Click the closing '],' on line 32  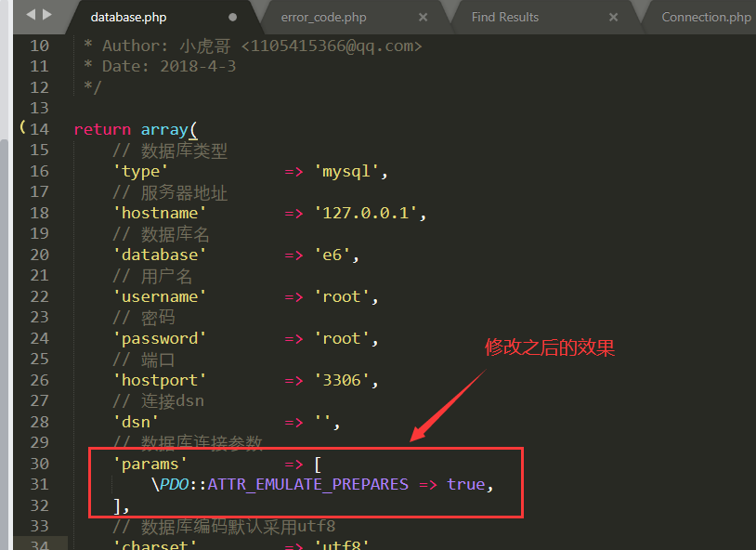pyautogui.click(x=121, y=506)
